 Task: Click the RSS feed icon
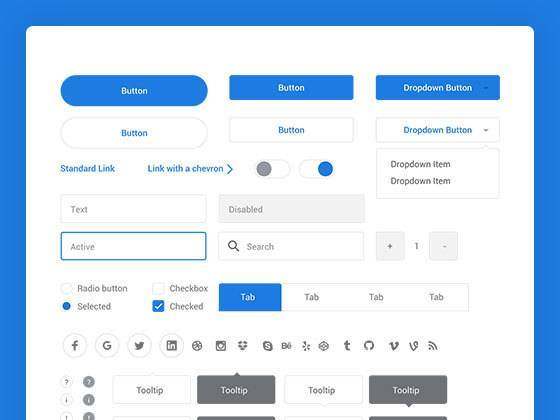tap(433, 346)
